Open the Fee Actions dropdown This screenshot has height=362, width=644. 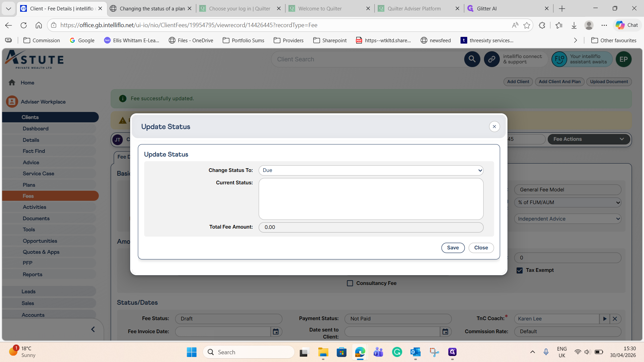(x=589, y=139)
